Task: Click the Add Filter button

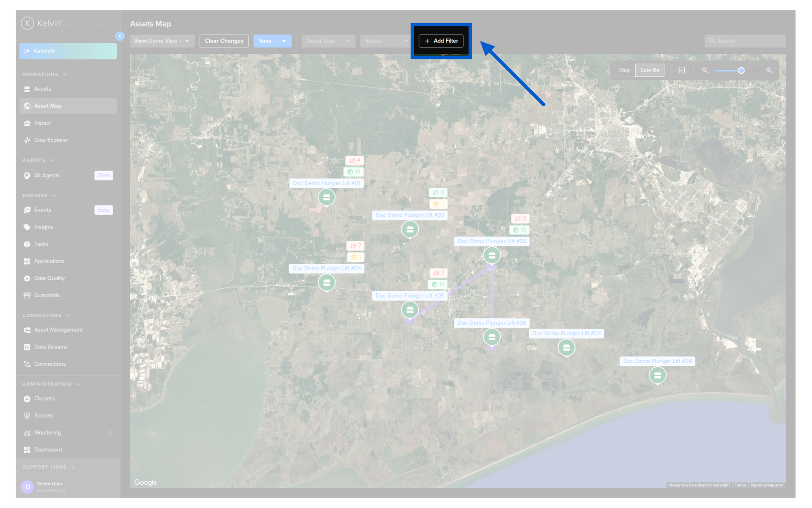Action: point(441,41)
